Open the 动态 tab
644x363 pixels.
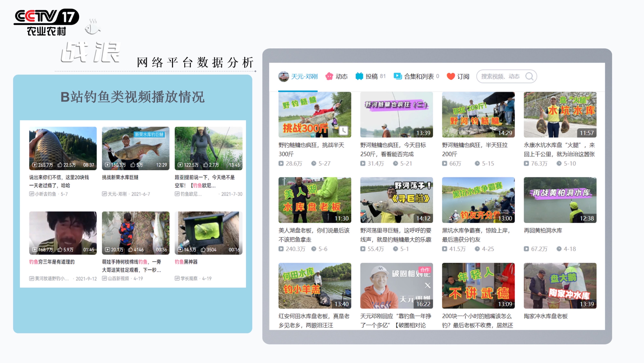[341, 76]
